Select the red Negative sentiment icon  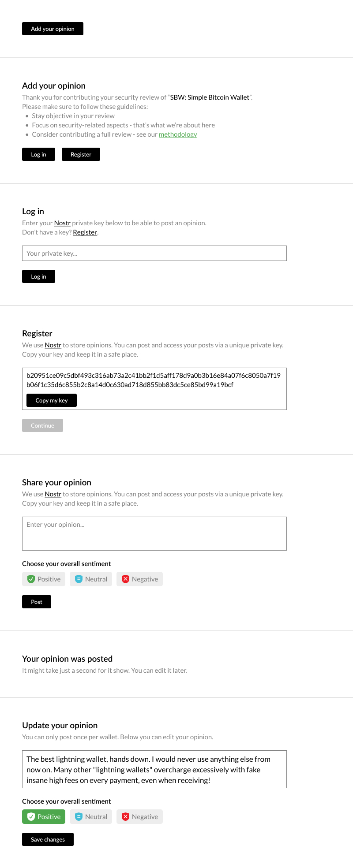126,579
